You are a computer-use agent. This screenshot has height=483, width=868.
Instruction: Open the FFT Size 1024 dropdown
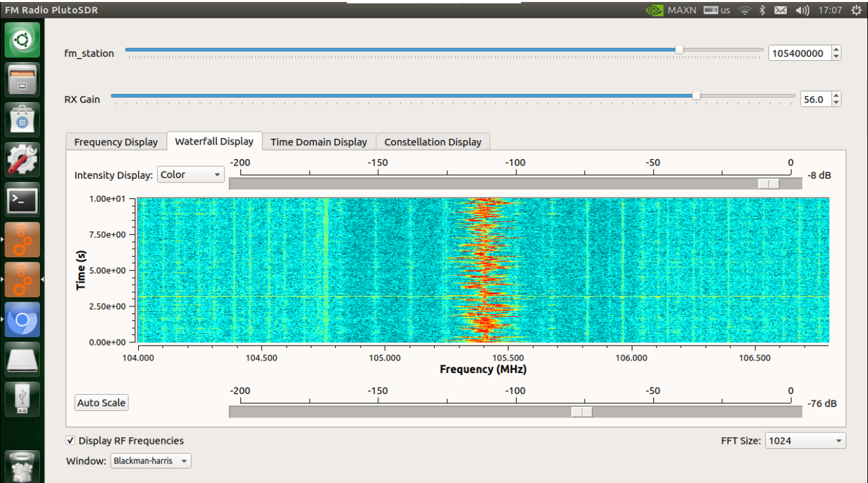pos(805,440)
